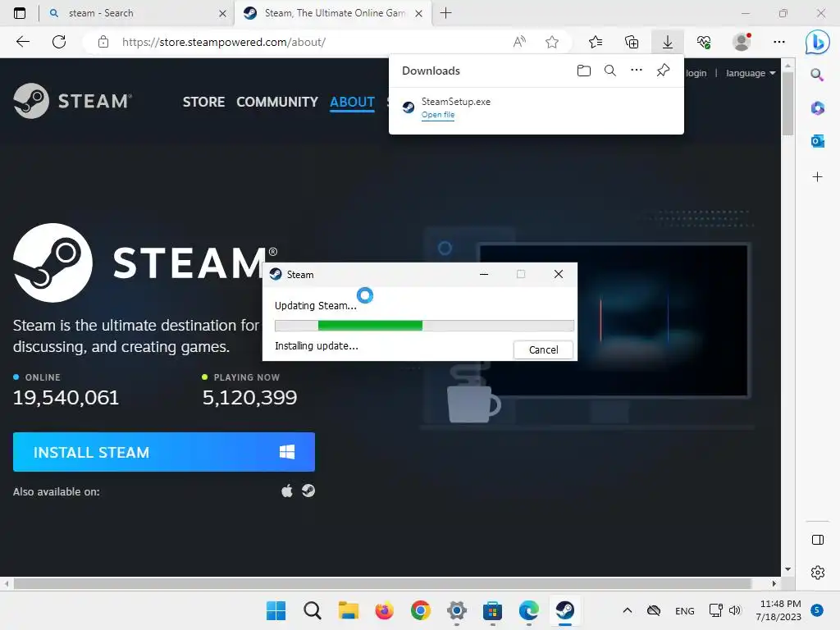The width and height of the screenshot is (840, 630).
Task: Select the ABOUT menu item
Action: [352, 102]
